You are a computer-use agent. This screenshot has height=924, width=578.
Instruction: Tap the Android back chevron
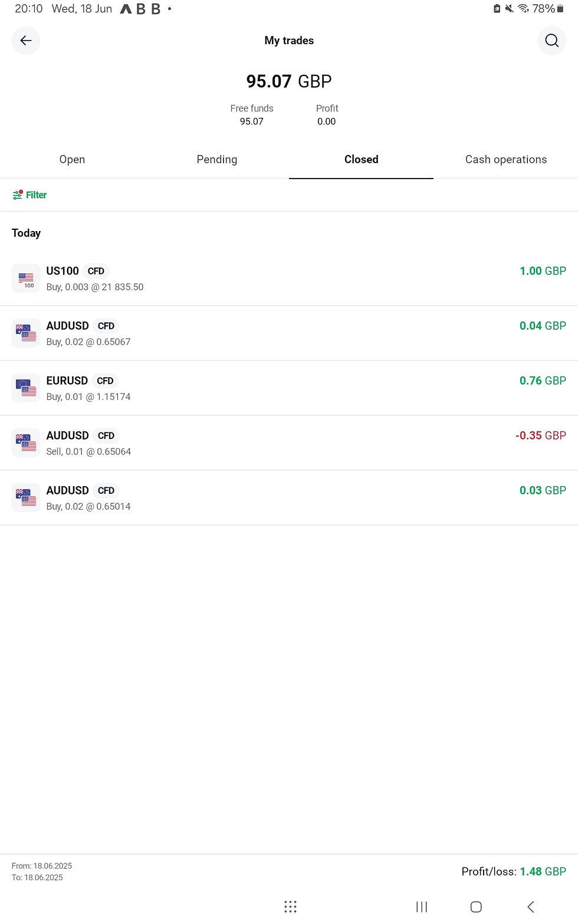[531, 907]
